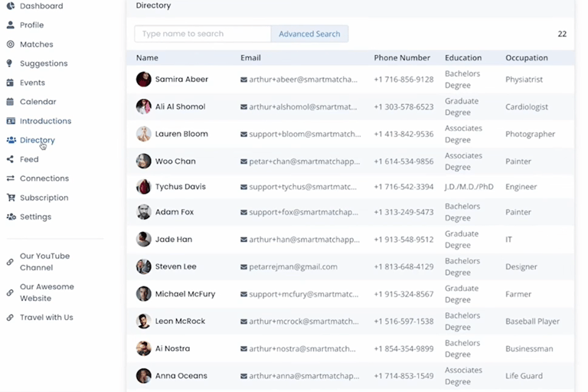The height and width of the screenshot is (392, 588).
Task: Click envelope icon in Adam Fox's row
Action: (x=243, y=212)
